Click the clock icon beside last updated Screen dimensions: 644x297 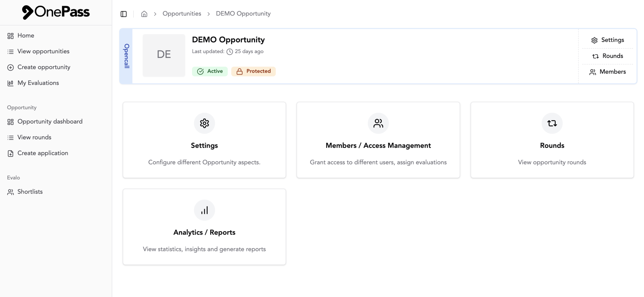[x=229, y=52]
